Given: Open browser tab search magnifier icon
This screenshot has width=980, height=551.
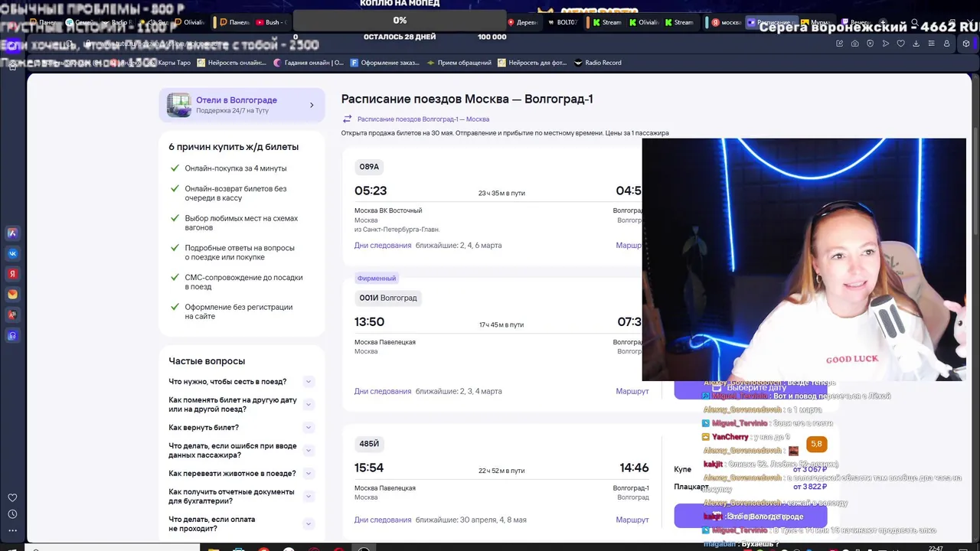Looking at the screenshot, I should (x=914, y=22).
